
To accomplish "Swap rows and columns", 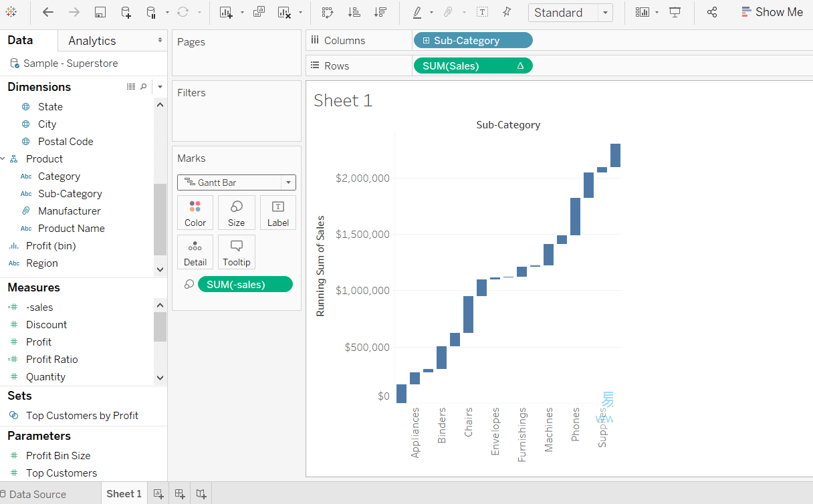I will (x=328, y=12).
